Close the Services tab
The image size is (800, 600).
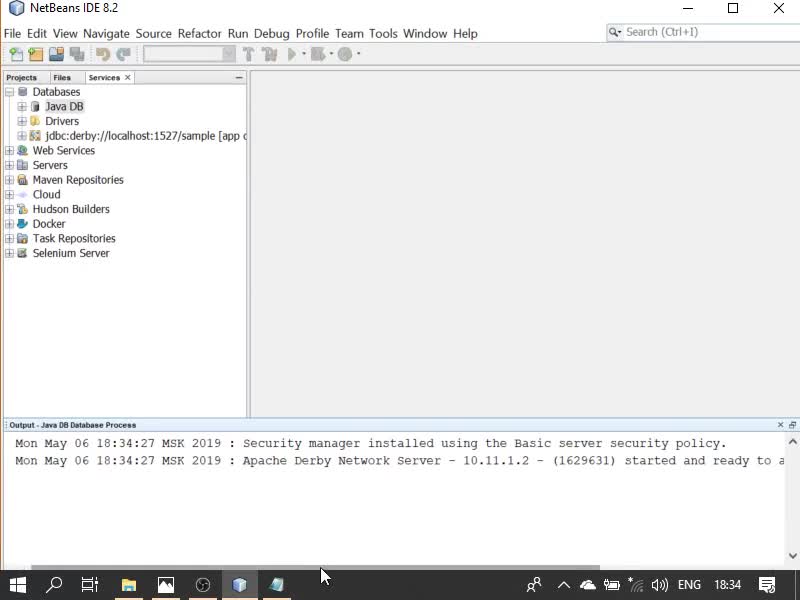[128, 78]
